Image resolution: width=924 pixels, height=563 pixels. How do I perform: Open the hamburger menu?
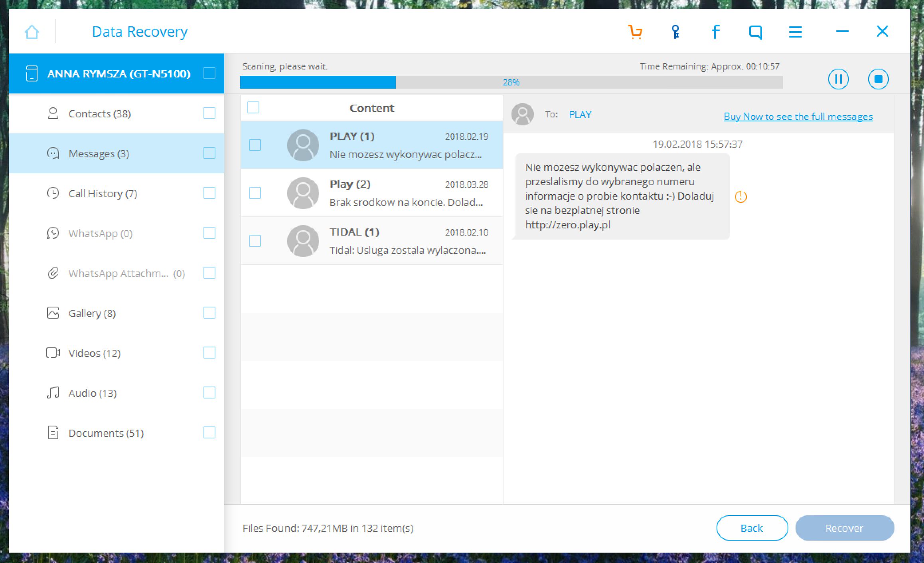click(796, 32)
